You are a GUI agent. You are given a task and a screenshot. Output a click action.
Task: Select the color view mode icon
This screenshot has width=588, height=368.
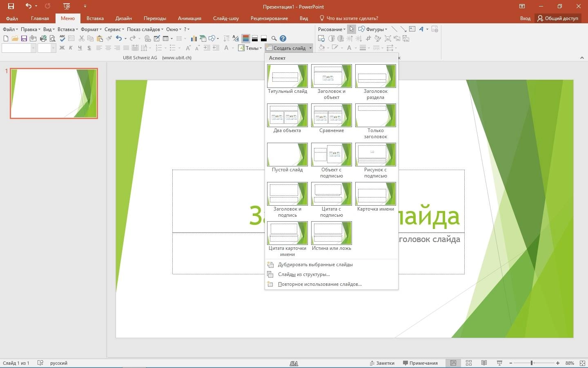pos(246,38)
